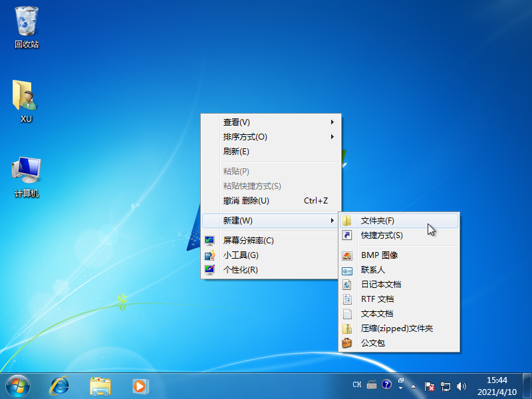The width and height of the screenshot is (532, 399).
Task: Click the volume speaker tray icon
Action: 462,386
